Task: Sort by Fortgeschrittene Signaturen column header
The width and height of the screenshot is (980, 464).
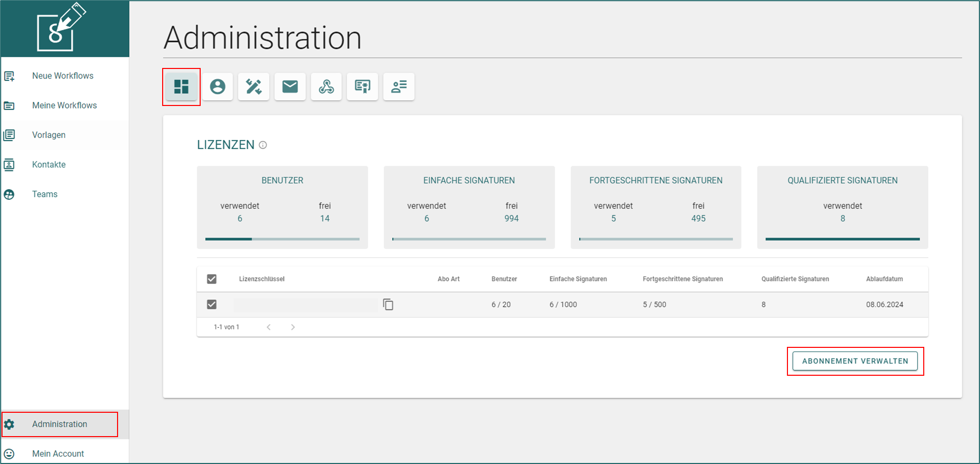Action: click(683, 279)
